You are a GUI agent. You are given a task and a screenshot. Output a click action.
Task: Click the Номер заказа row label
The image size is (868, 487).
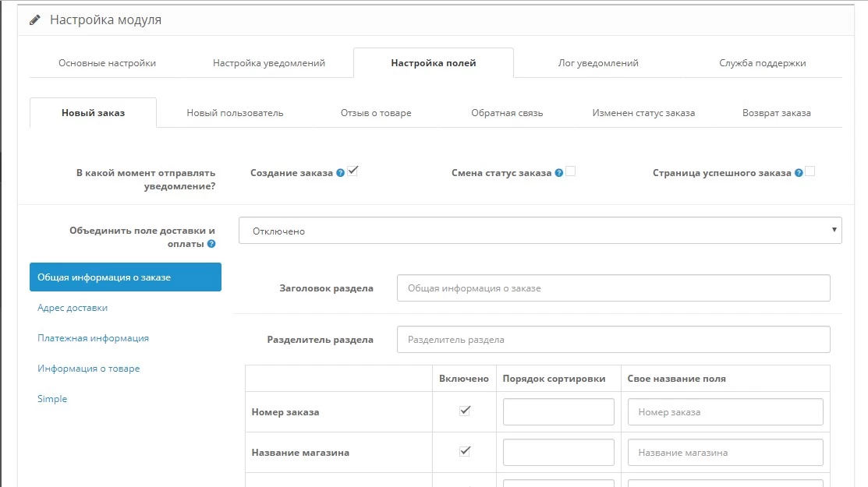pyautogui.click(x=285, y=412)
